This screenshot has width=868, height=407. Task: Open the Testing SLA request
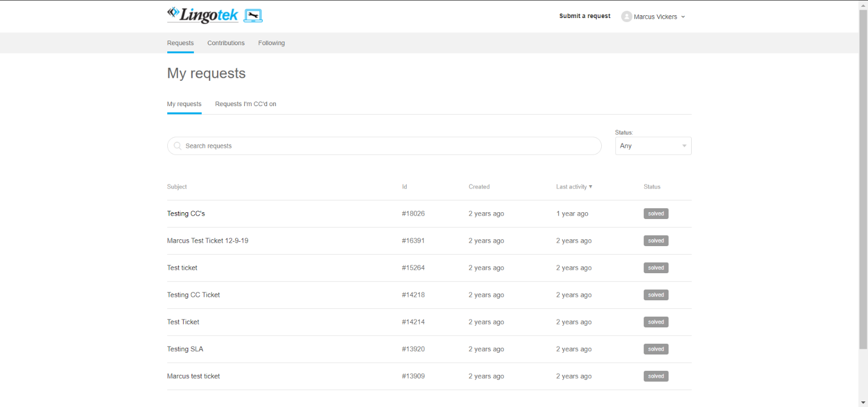[x=185, y=349]
